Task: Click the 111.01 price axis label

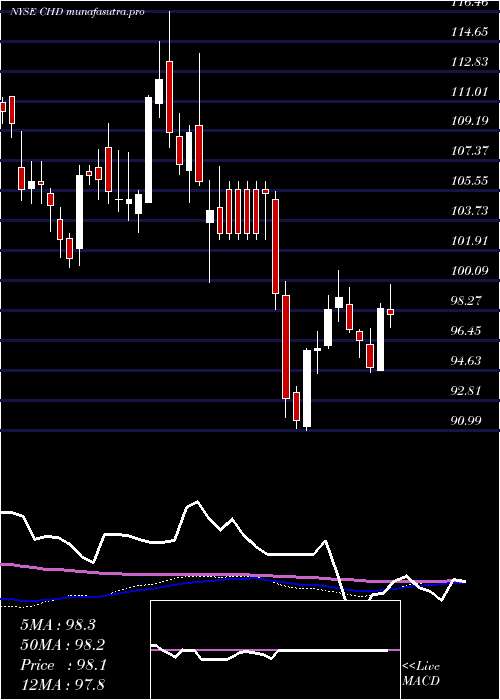Action: point(470,92)
